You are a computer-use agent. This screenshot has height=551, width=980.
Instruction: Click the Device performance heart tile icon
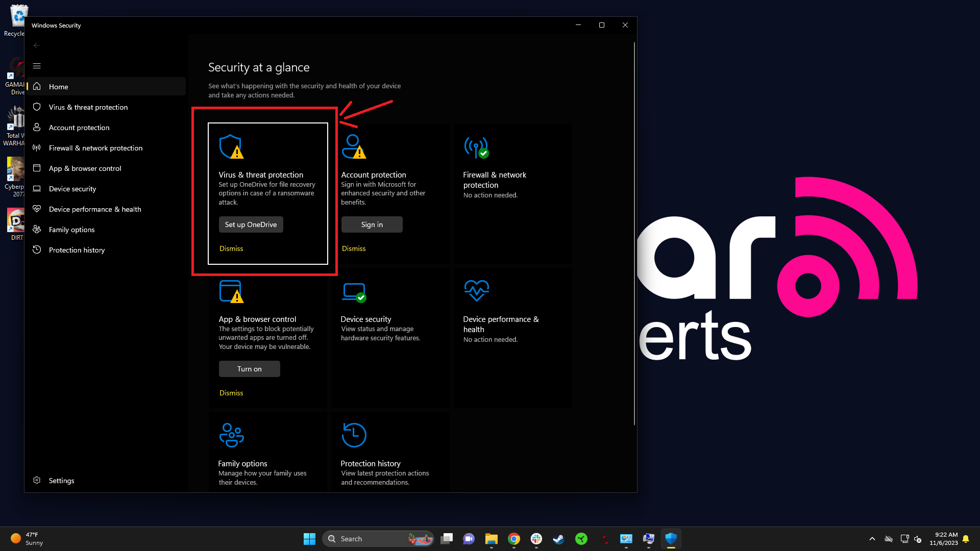click(477, 290)
